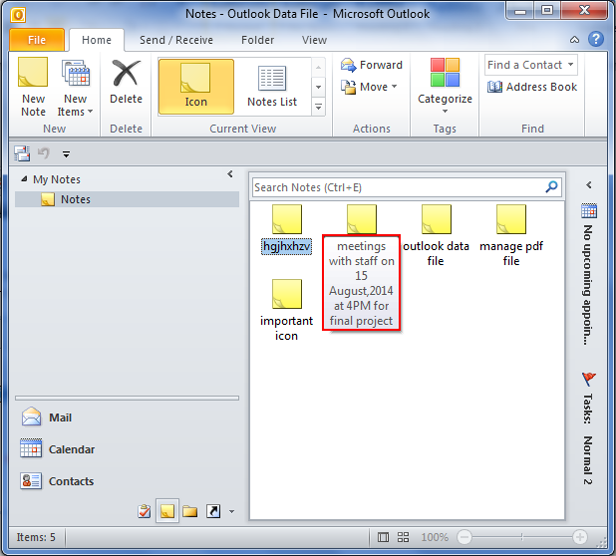Open the File tab
Image resolution: width=616 pixels, height=556 pixels.
(x=37, y=40)
